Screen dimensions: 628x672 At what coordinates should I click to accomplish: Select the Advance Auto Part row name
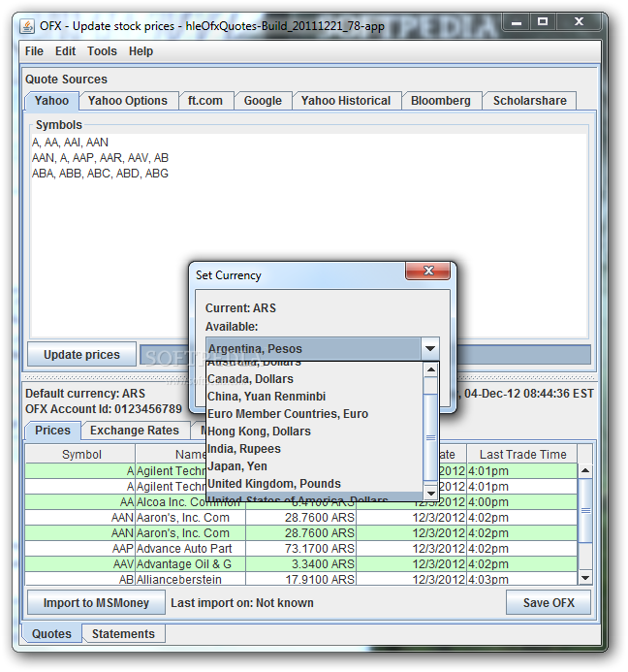[x=191, y=549]
